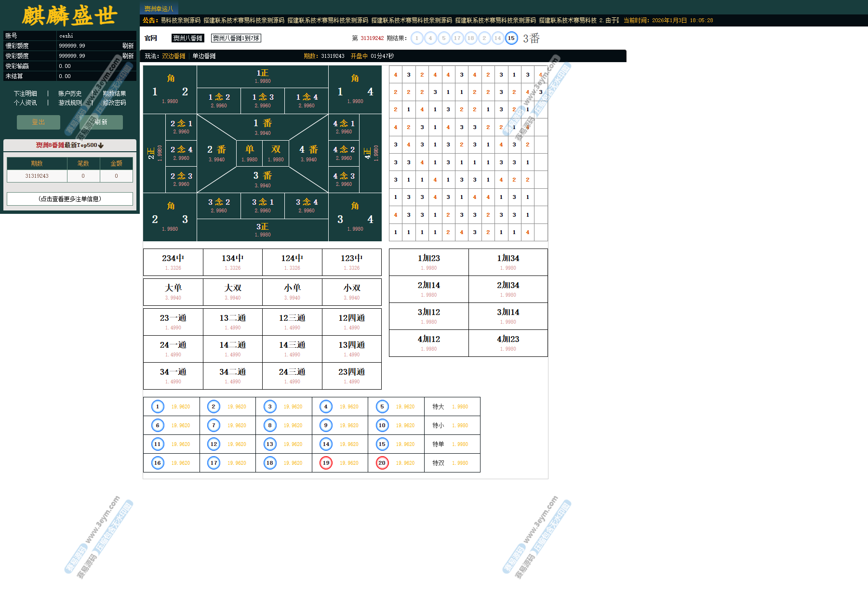
Task: Pick the red-circled ball 19
Action: [326, 463]
